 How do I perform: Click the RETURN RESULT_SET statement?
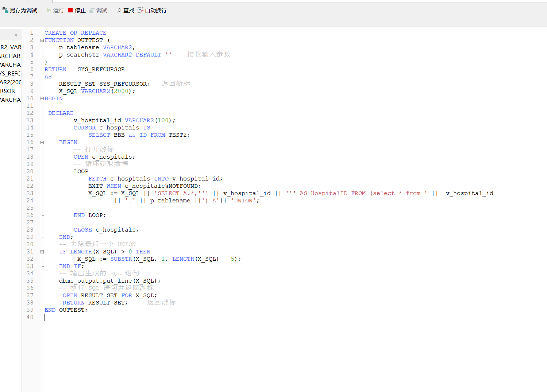(x=95, y=303)
